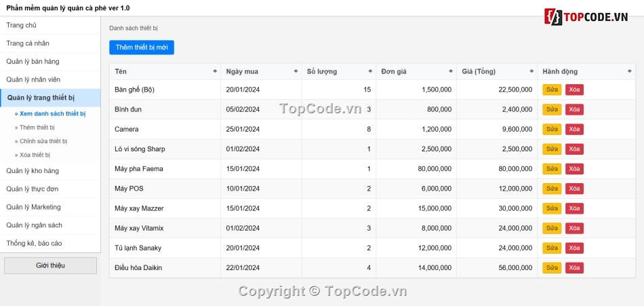Edit Máy xay Vitamix row
The width and height of the screenshot is (644, 306).
tap(552, 228)
